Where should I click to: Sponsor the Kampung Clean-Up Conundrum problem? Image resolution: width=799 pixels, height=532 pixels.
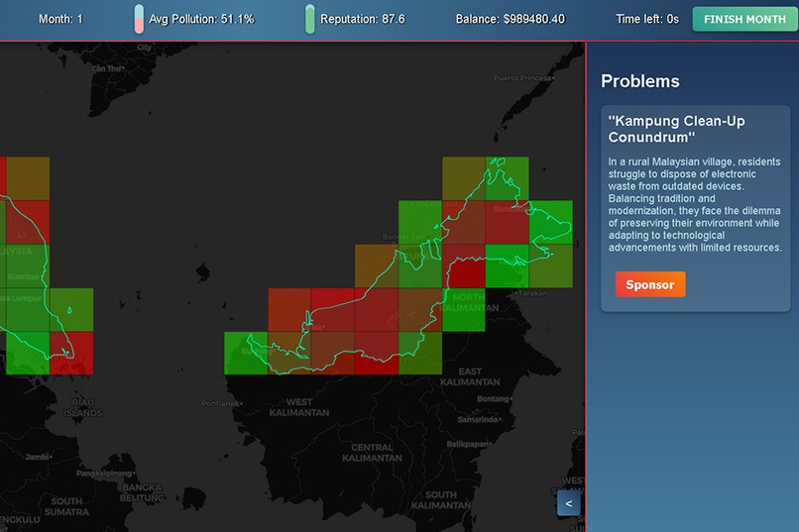coord(650,284)
